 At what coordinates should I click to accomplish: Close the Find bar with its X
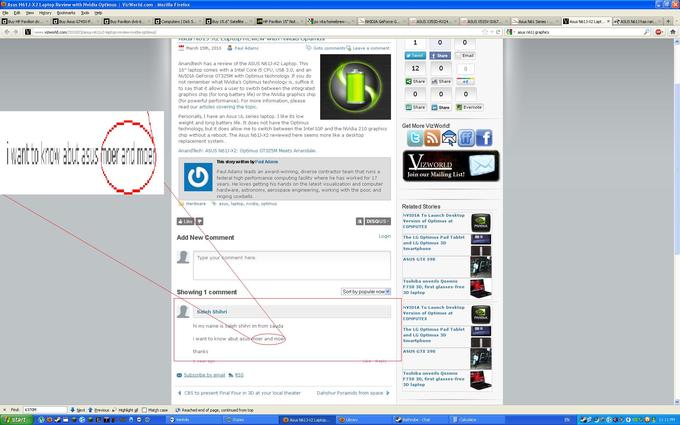4,410
